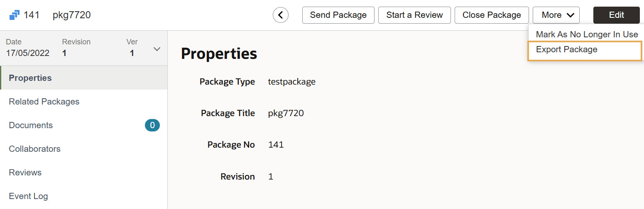This screenshot has height=209, width=644.
Task: Click the Edit button
Action: [x=616, y=15]
